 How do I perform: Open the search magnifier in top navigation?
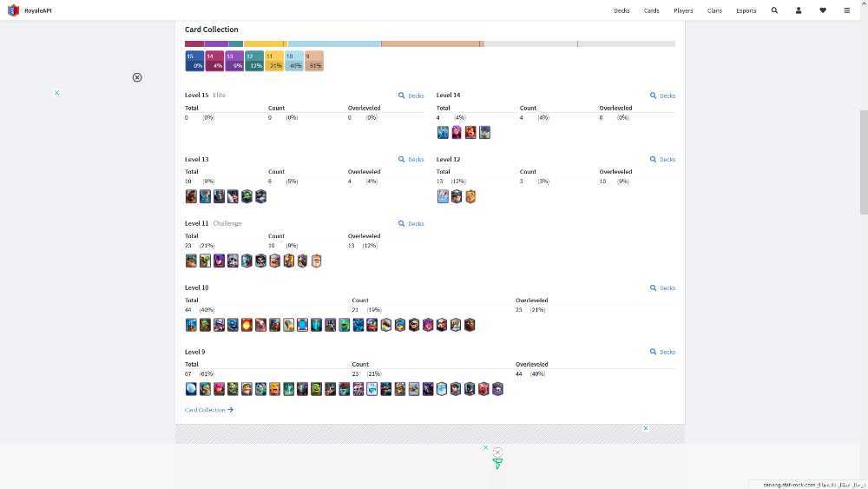click(x=774, y=10)
